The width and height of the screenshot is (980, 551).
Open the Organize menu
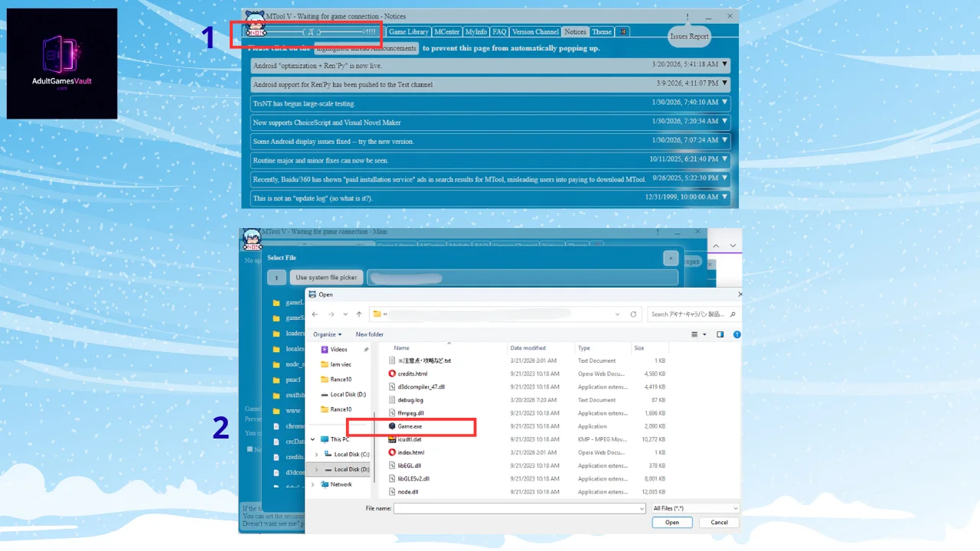coord(328,334)
